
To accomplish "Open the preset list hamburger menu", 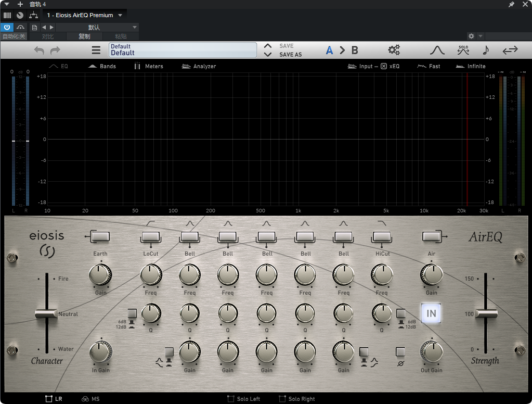I will click(x=96, y=51).
